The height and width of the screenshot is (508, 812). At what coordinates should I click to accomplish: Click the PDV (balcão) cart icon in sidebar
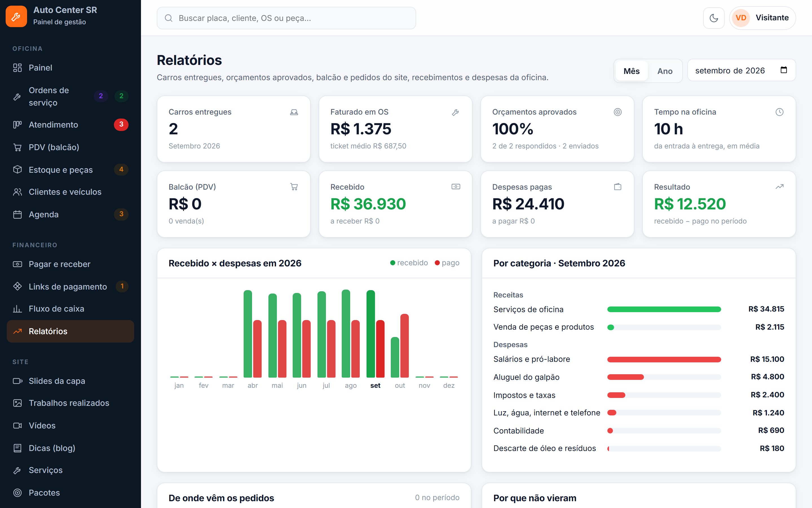point(17,147)
